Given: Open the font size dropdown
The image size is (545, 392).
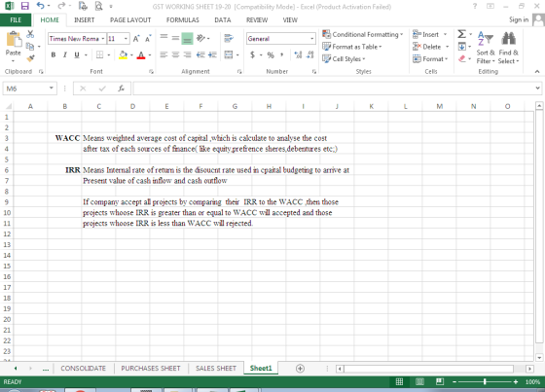Looking at the screenshot, I should [126, 39].
